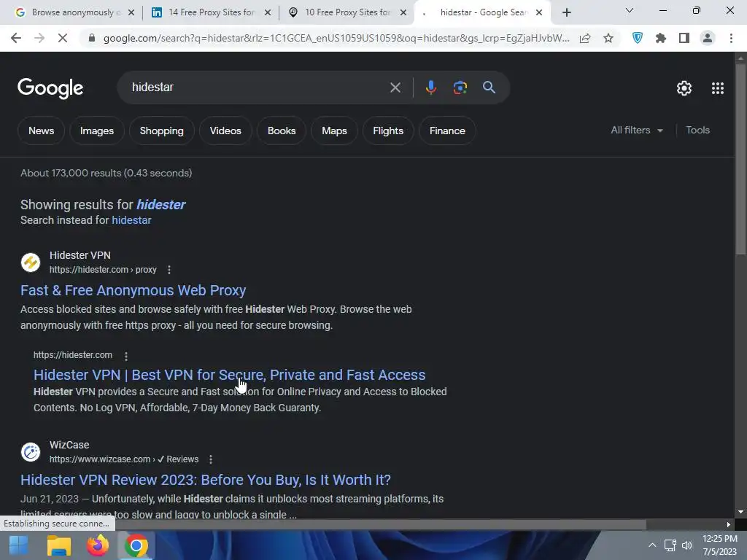
Task: Click the address bar URL
Action: pyautogui.click(x=336, y=38)
